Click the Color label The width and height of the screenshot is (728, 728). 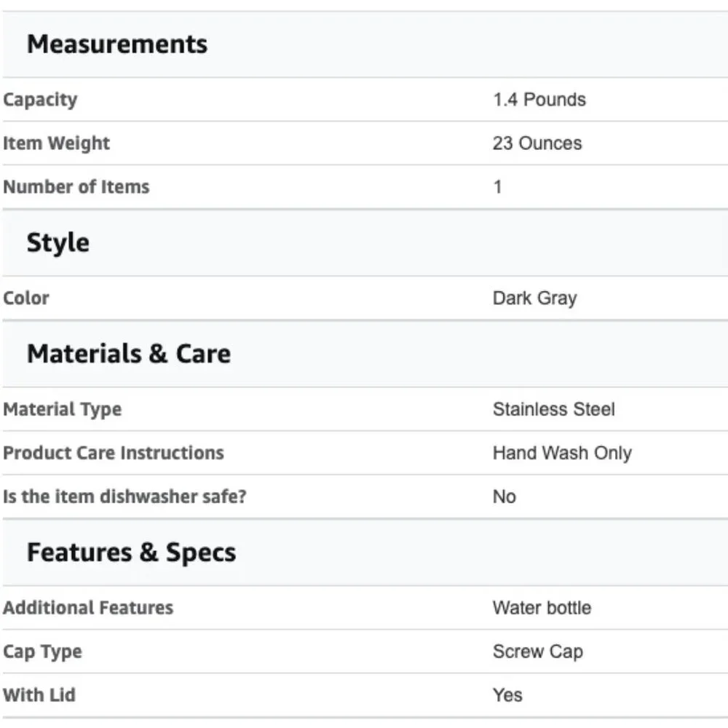point(26,298)
